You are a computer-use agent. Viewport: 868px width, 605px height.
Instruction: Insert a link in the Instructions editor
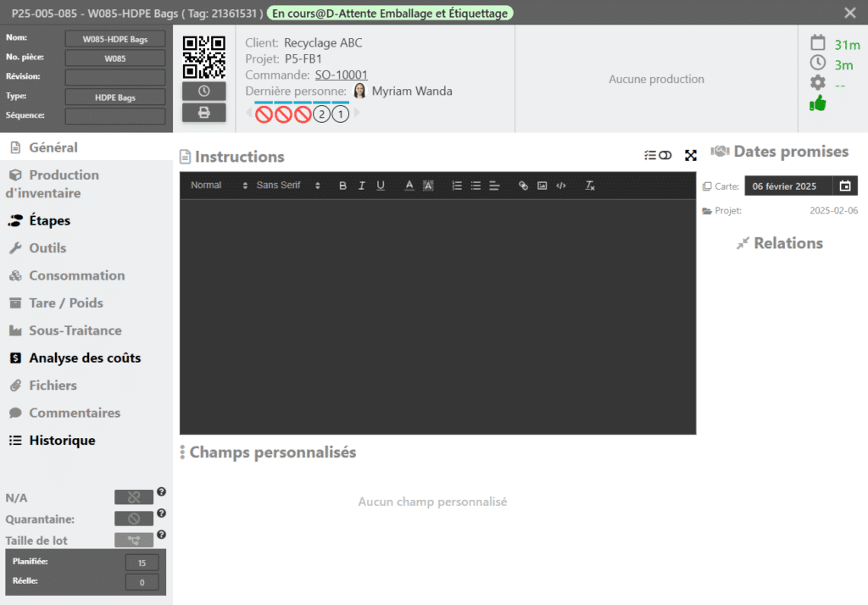point(523,186)
